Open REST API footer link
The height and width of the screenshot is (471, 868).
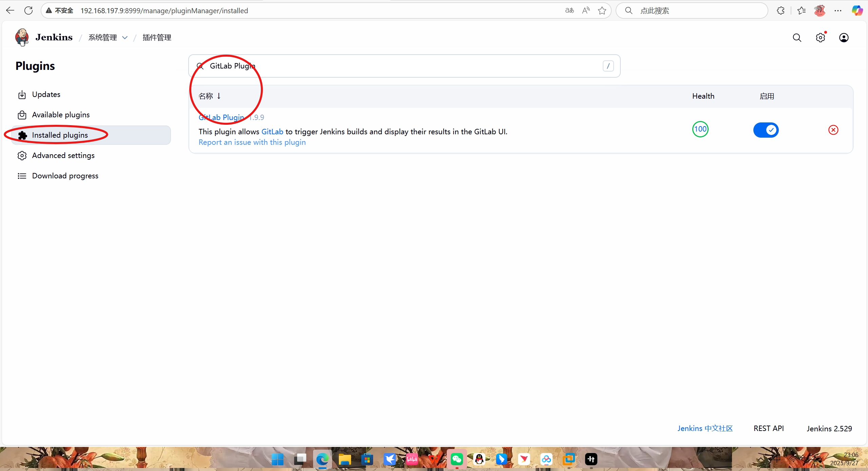click(x=769, y=428)
